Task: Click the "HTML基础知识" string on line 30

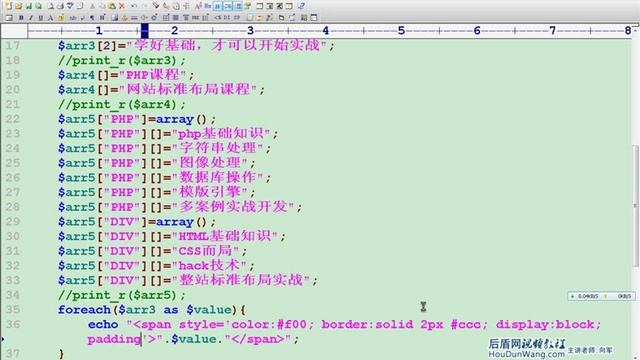Action: click(x=224, y=236)
